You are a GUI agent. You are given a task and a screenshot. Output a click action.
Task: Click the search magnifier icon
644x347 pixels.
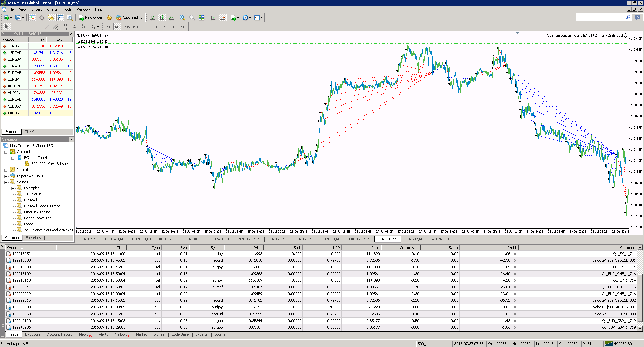(x=628, y=17)
